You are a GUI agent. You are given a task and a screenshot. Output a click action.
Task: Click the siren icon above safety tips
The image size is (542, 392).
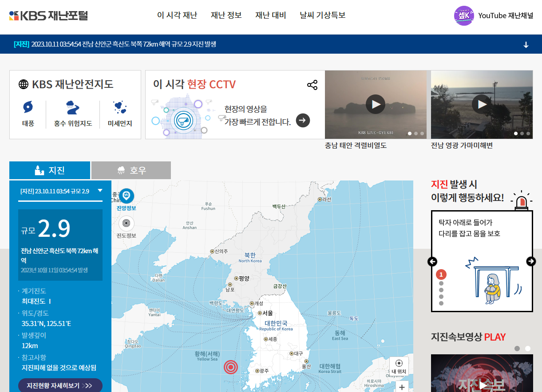(521, 200)
